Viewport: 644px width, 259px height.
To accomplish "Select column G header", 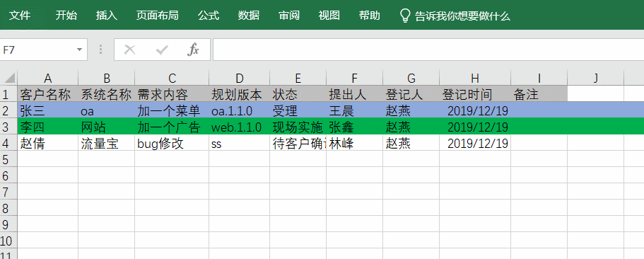I will tap(411, 78).
